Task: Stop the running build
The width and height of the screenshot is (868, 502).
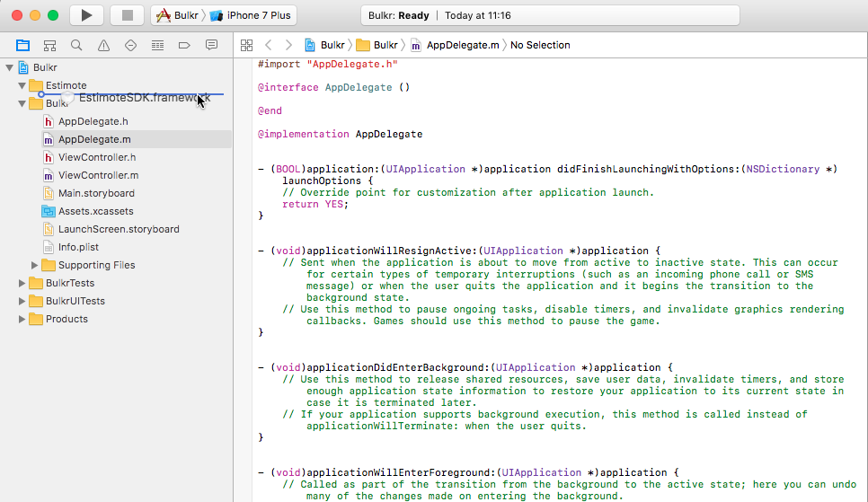Action: (128, 15)
